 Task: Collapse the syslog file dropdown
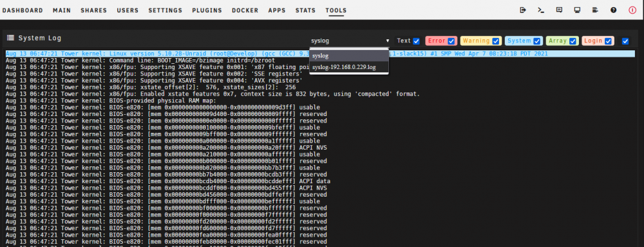350,41
